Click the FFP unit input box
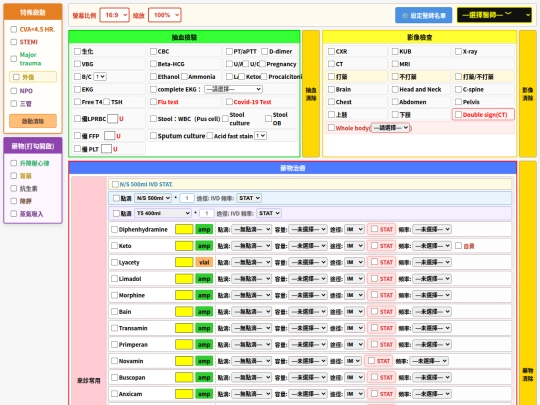540x405 pixels. [110, 136]
